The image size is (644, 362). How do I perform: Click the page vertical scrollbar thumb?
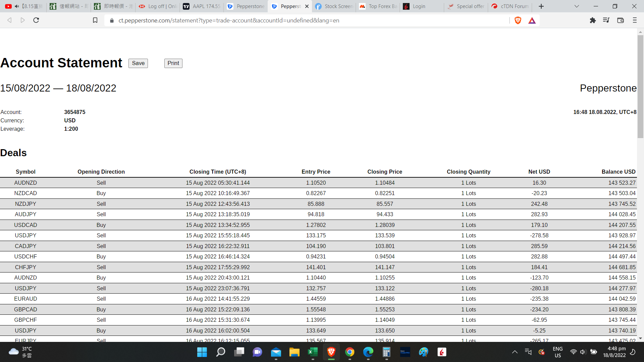click(x=640, y=86)
